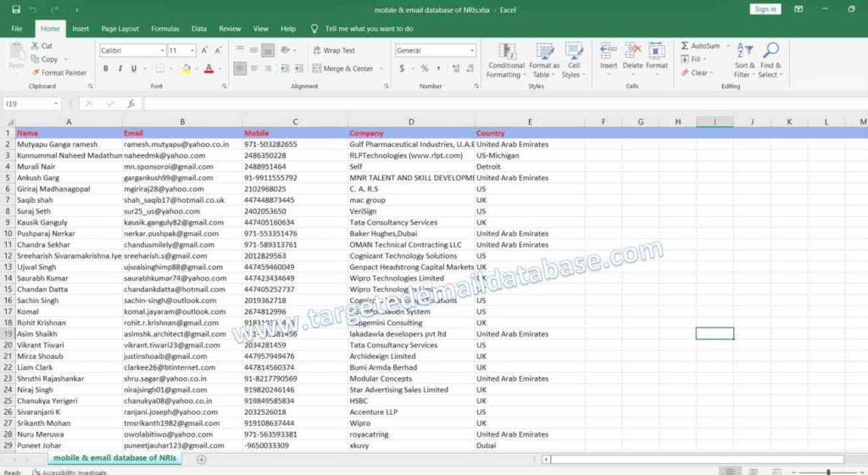Increase the cell indent
The image size is (868, 475).
point(298,69)
